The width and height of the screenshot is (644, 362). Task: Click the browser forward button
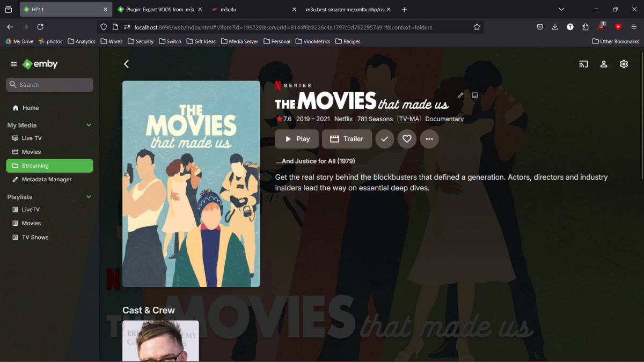coord(25,27)
